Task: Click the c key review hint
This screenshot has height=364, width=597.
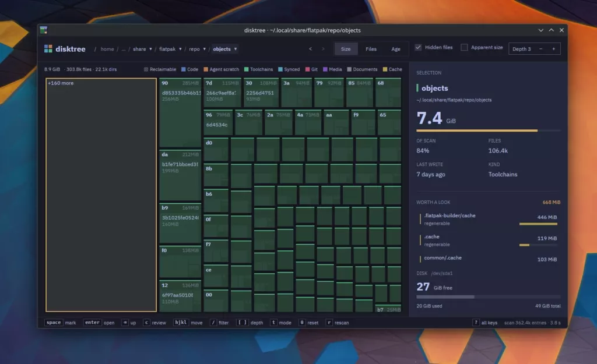Action: (154, 323)
